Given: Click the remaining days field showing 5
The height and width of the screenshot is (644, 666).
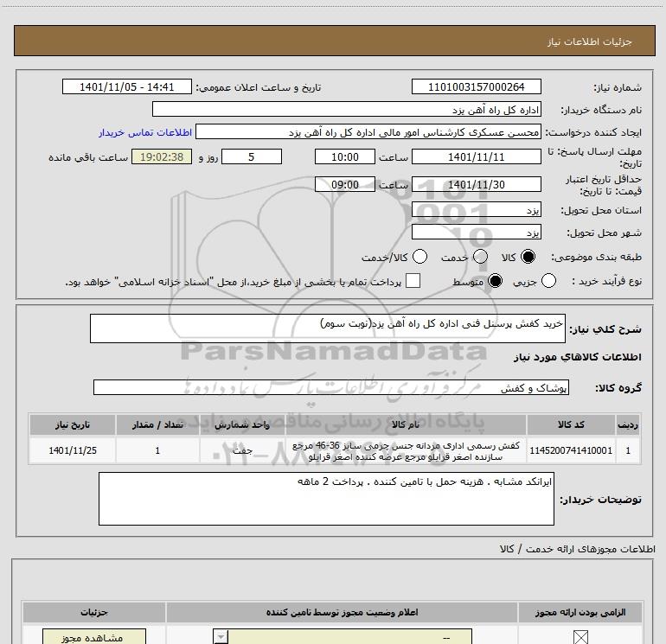Looking at the screenshot, I should tap(252, 156).
